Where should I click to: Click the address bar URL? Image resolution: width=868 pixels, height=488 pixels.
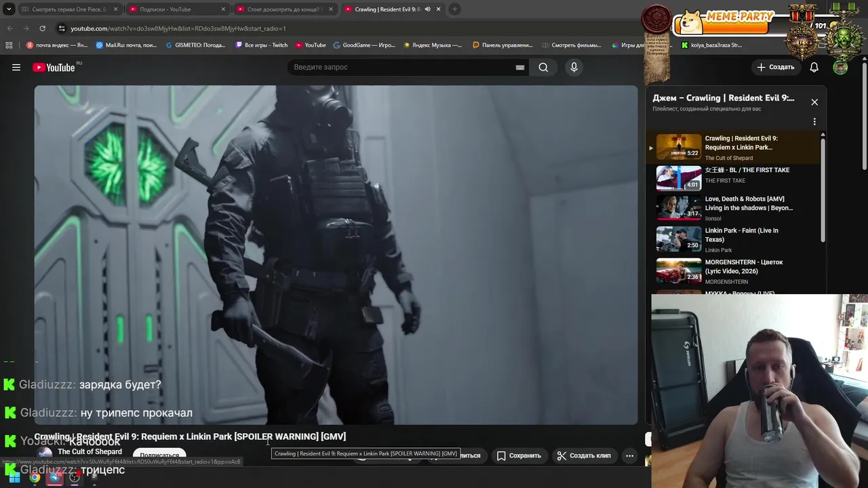[x=178, y=28]
